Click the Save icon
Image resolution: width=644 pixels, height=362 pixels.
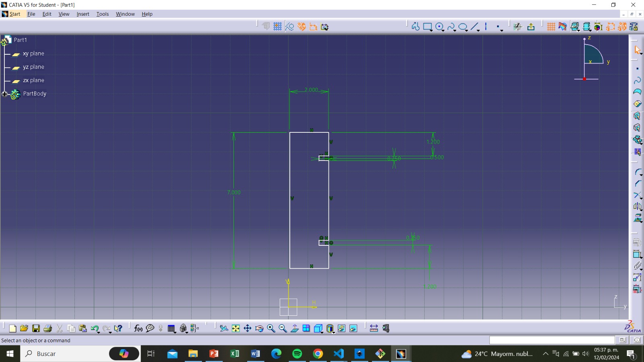coord(36,329)
